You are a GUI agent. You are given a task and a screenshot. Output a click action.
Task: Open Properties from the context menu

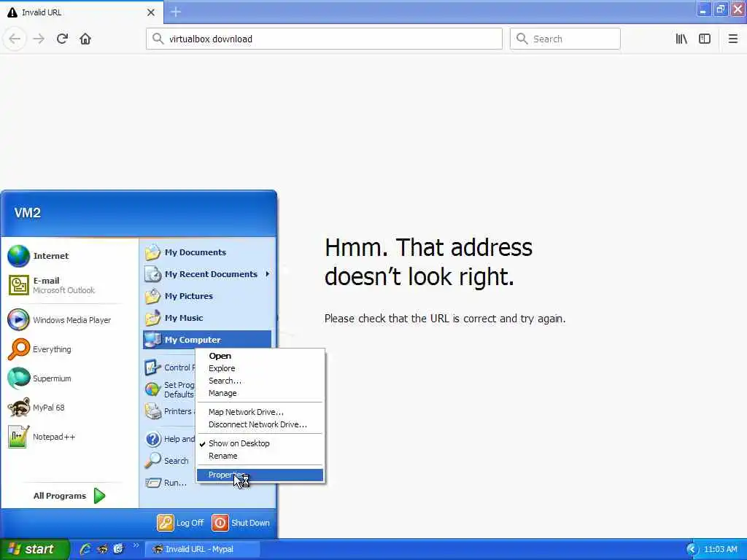[260, 475]
